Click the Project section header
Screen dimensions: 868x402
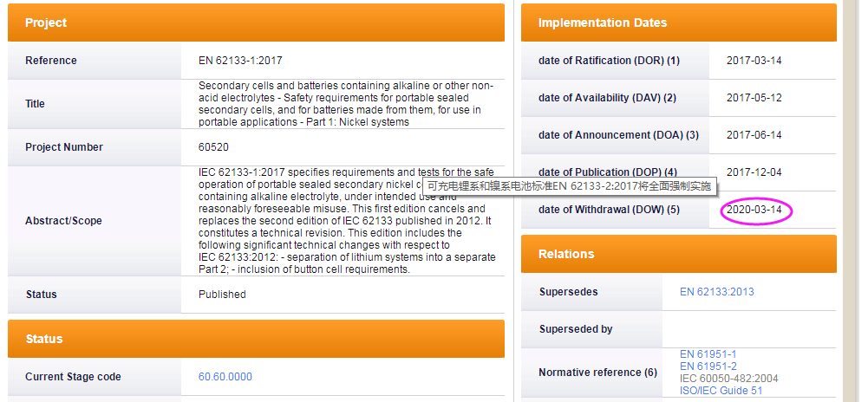(256, 23)
